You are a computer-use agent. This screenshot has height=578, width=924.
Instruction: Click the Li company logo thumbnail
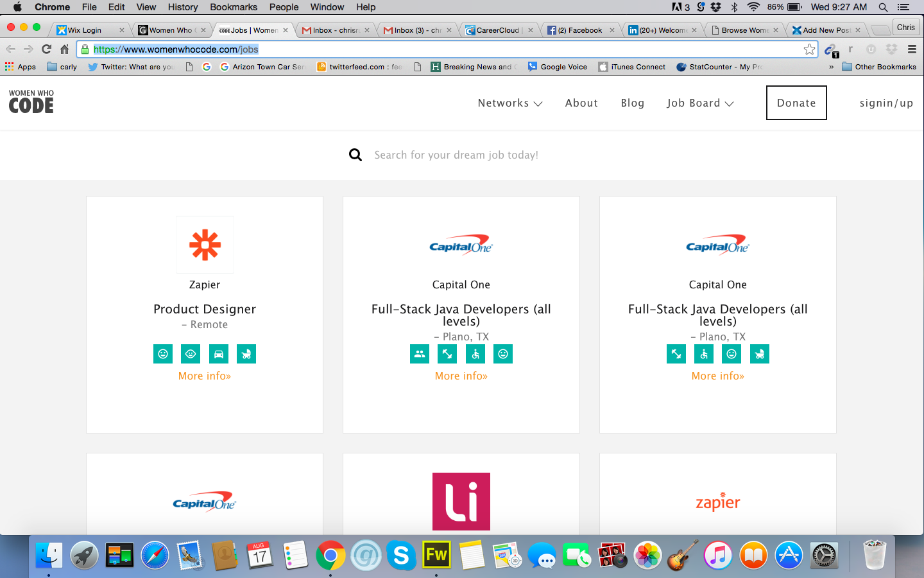pyautogui.click(x=461, y=502)
